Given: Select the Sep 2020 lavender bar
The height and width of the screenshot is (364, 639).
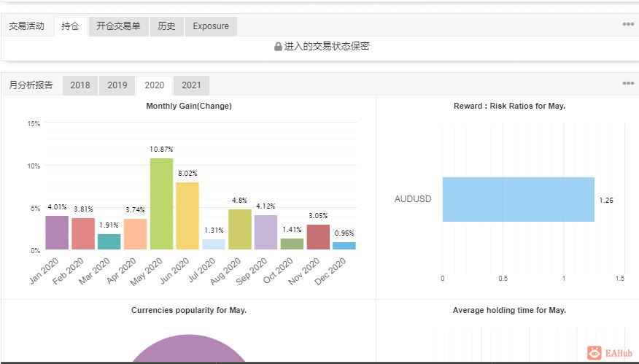Looking at the screenshot, I should (266, 232).
